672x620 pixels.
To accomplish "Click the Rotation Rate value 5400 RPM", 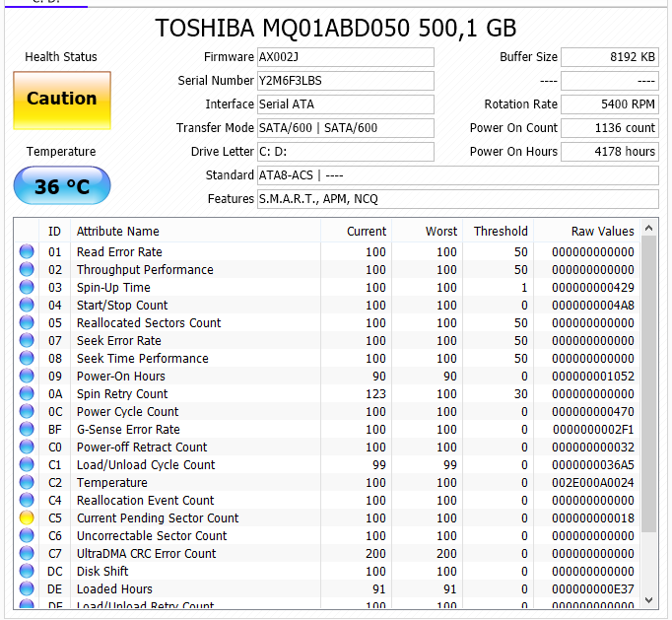I will point(609,104).
